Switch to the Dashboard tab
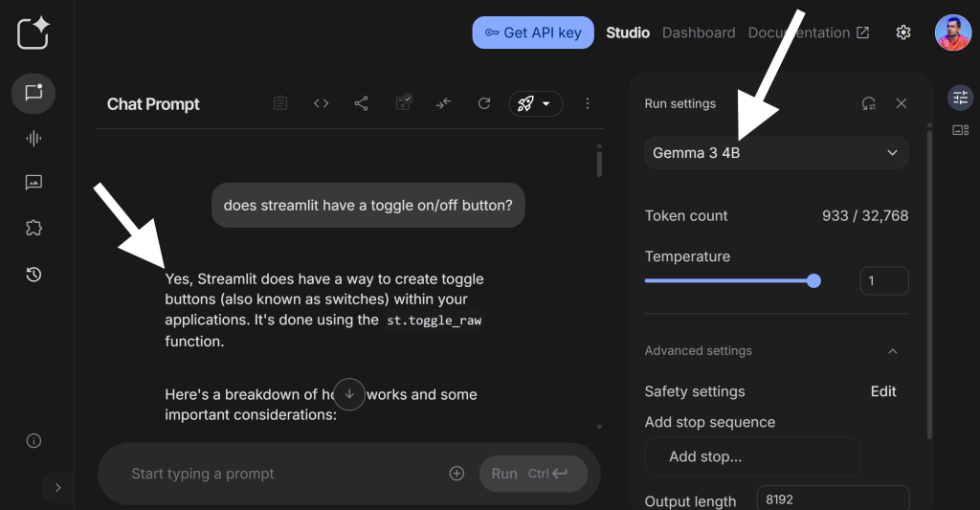This screenshot has width=980, height=510. coord(699,33)
